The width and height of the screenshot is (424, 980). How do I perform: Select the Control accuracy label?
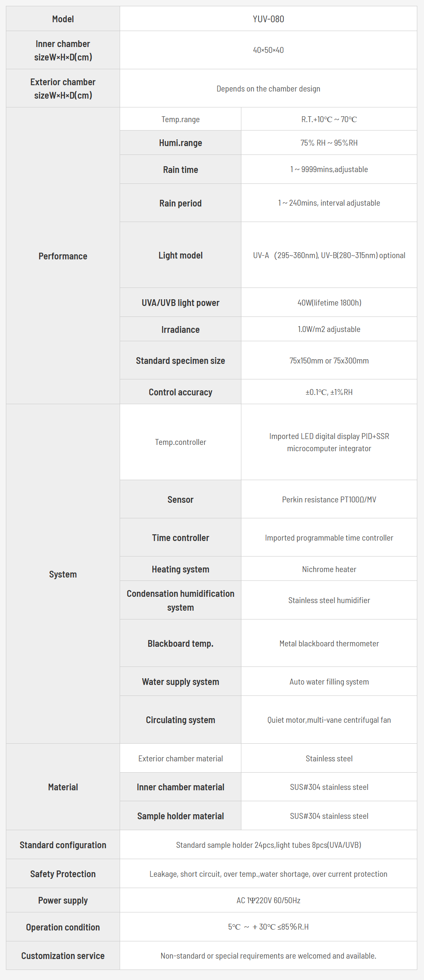click(x=181, y=392)
